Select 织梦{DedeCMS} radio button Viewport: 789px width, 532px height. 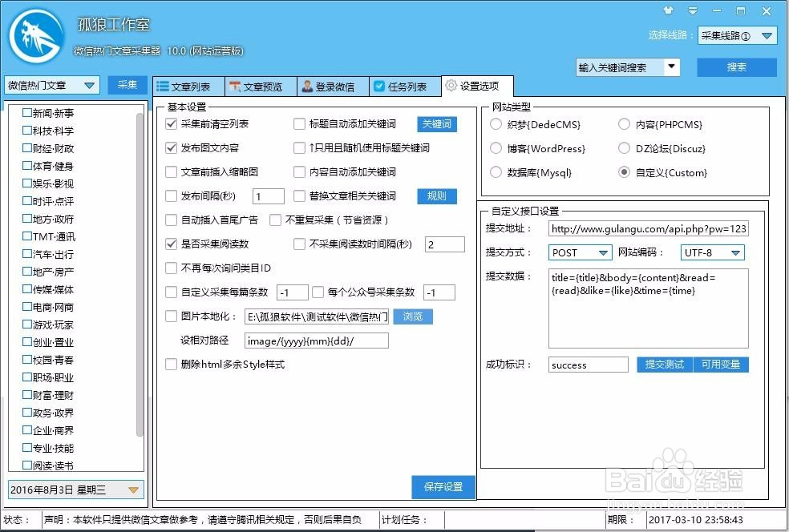point(496,123)
